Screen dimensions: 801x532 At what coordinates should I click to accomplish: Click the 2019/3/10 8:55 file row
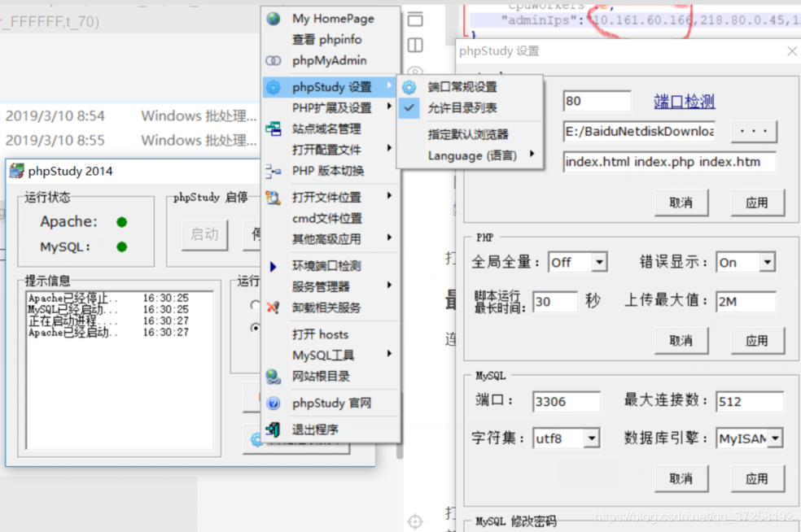(131, 140)
